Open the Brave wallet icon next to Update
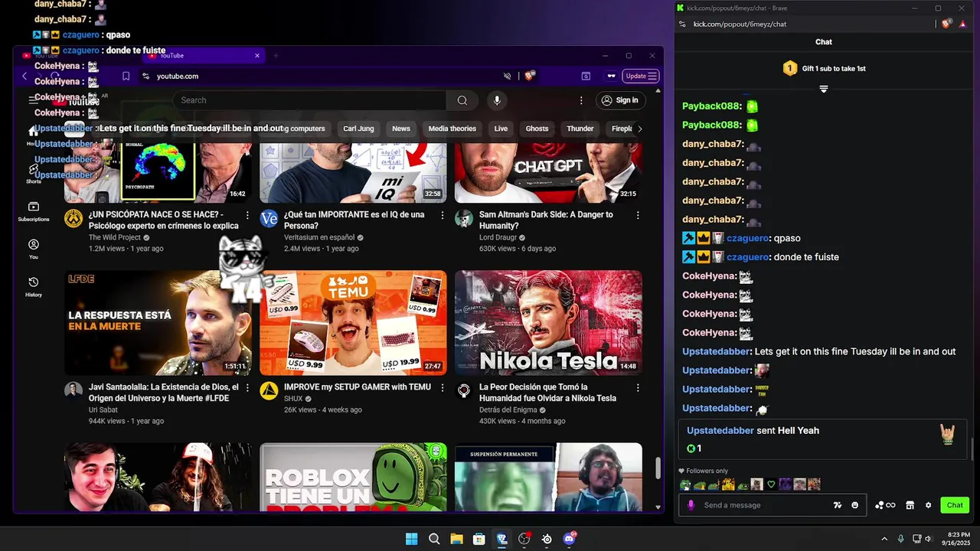 click(611, 76)
